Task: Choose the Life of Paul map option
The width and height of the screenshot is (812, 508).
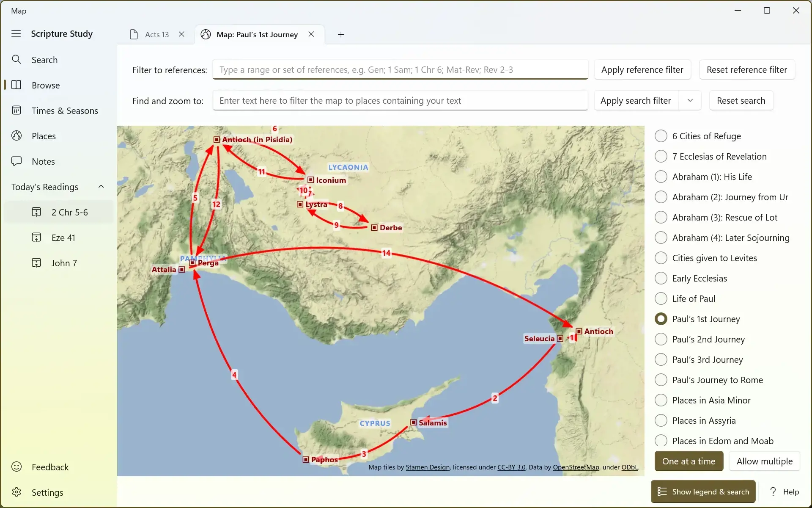Action: [x=660, y=298]
